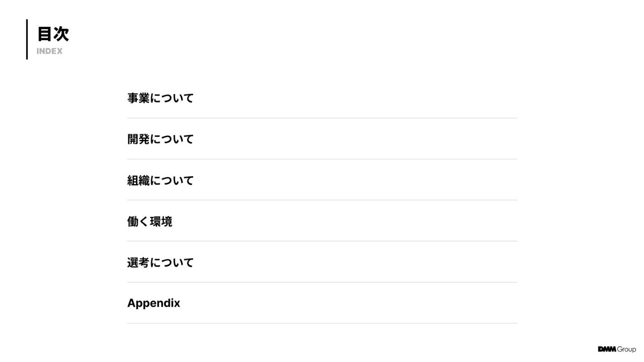This screenshot has width=644, height=362.
Task: Click the gray INDEX subtitle
Action: coord(50,51)
